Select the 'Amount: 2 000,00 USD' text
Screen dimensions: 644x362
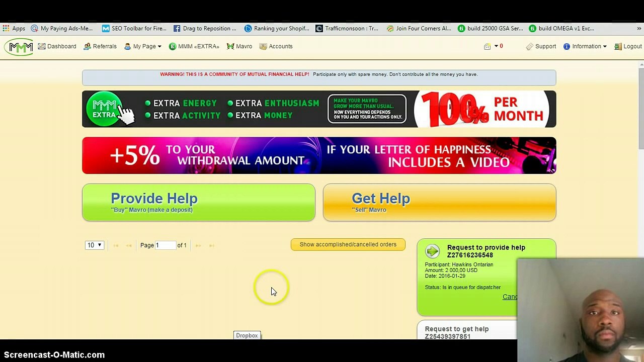[x=451, y=270]
